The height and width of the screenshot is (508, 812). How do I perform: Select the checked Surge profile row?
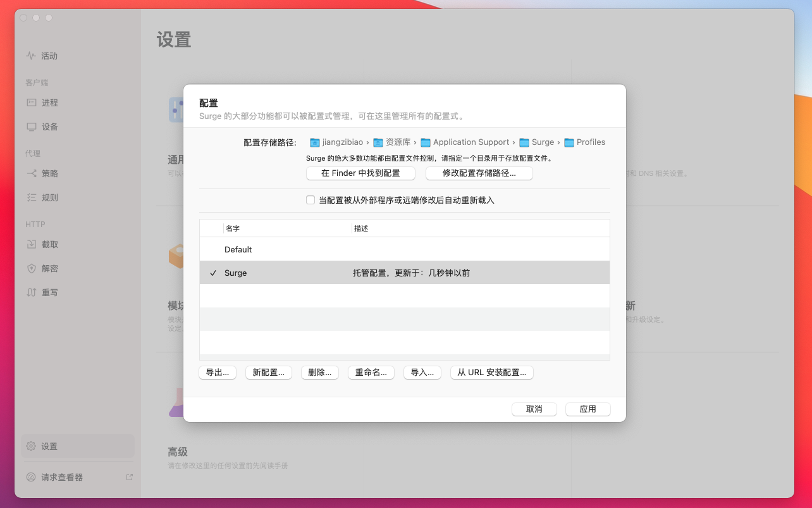point(404,273)
